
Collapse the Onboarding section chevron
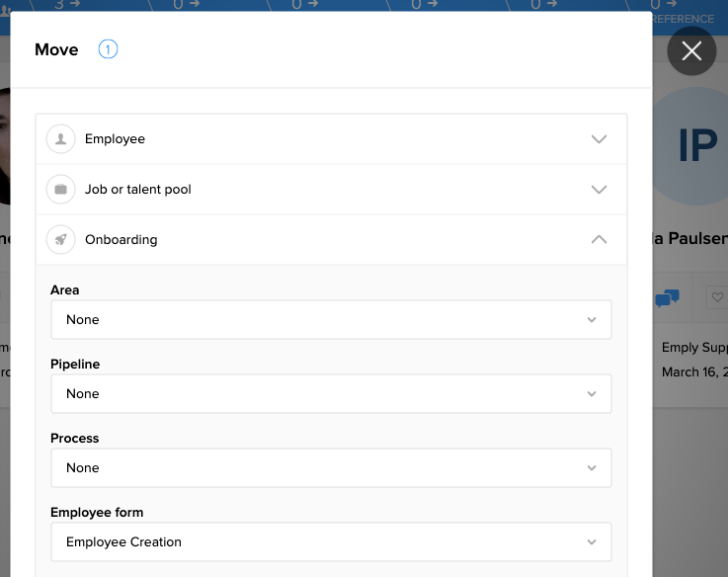tap(599, 240)
